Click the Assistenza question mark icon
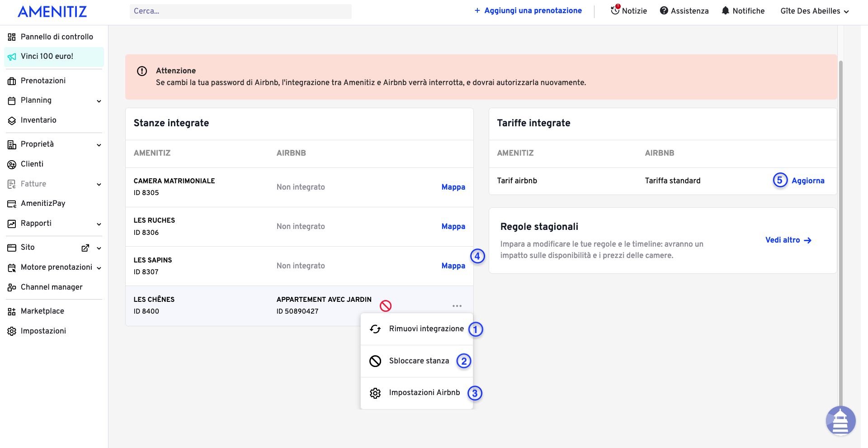The image size is (868, 448). click(664, 10)
